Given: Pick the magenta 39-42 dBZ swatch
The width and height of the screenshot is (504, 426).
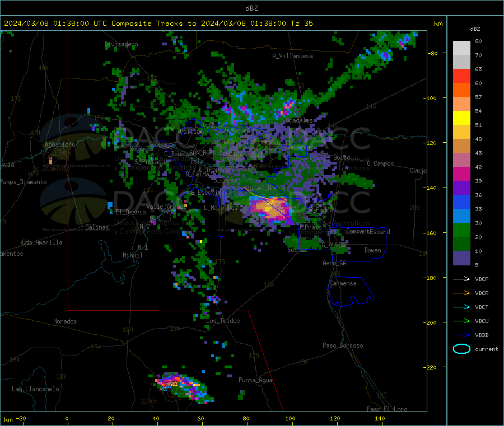Looking at the screenshot, I should tap(461, 174).
